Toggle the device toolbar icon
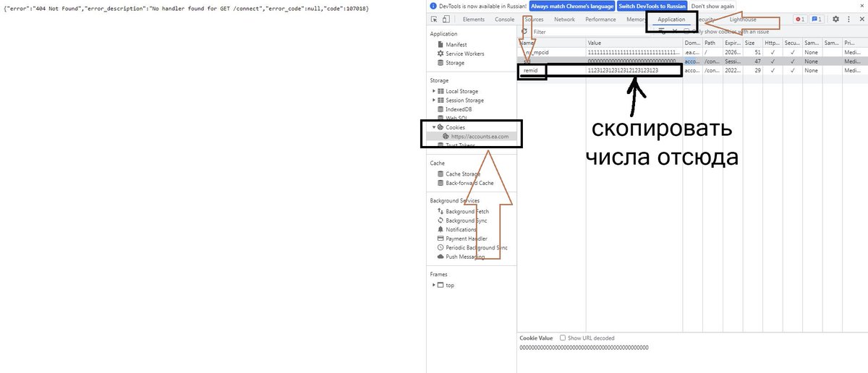This screenshot has width=868, height=373. (x=446, y=20)
